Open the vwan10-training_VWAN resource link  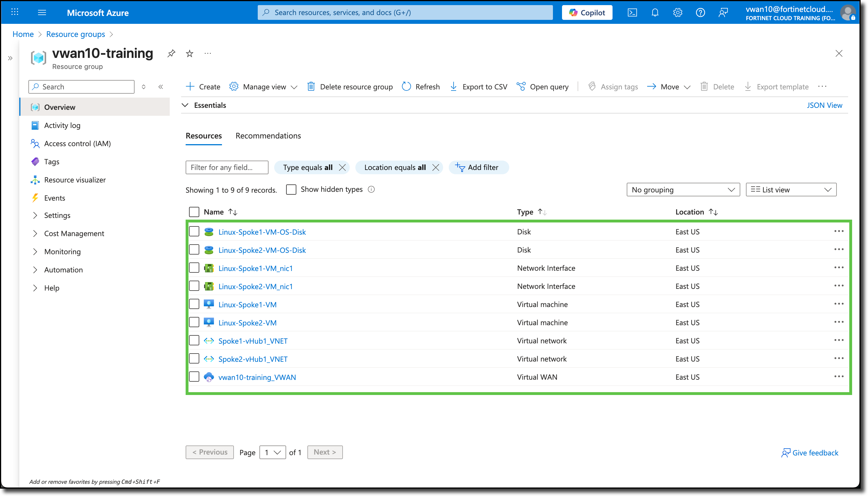(257, 377)
